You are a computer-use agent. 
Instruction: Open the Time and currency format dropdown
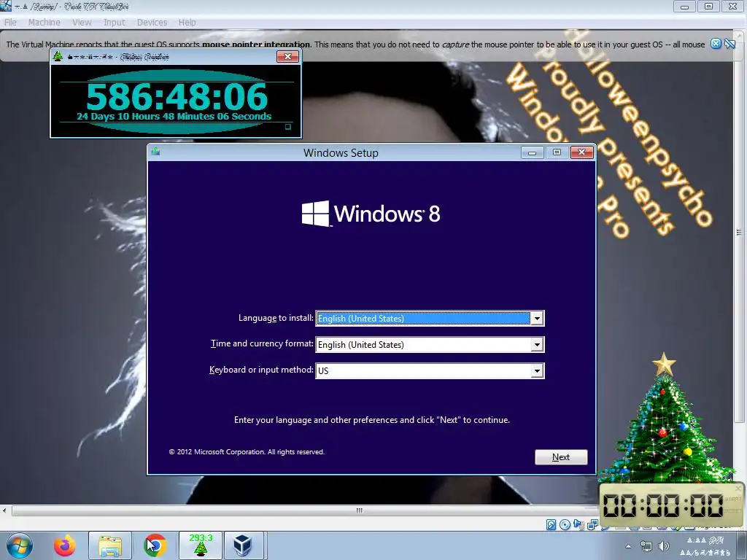[430, 344]
